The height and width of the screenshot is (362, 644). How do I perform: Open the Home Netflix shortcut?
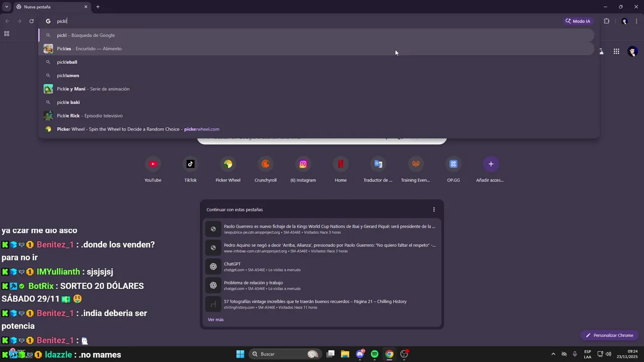pyautogui.click(x=341, y=170)
